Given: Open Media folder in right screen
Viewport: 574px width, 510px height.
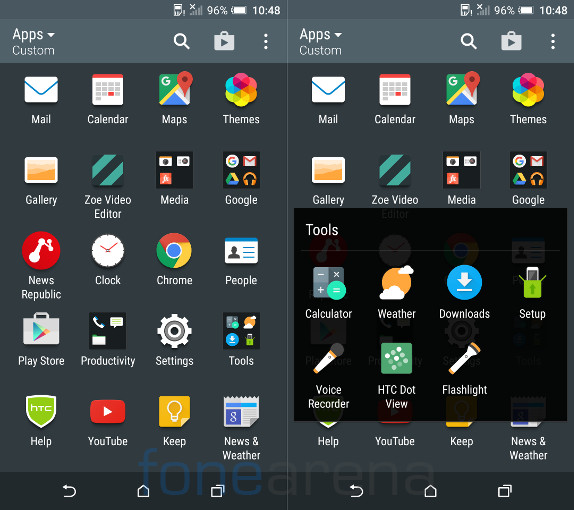Looking at the screenshot, I should pos(462,170).
